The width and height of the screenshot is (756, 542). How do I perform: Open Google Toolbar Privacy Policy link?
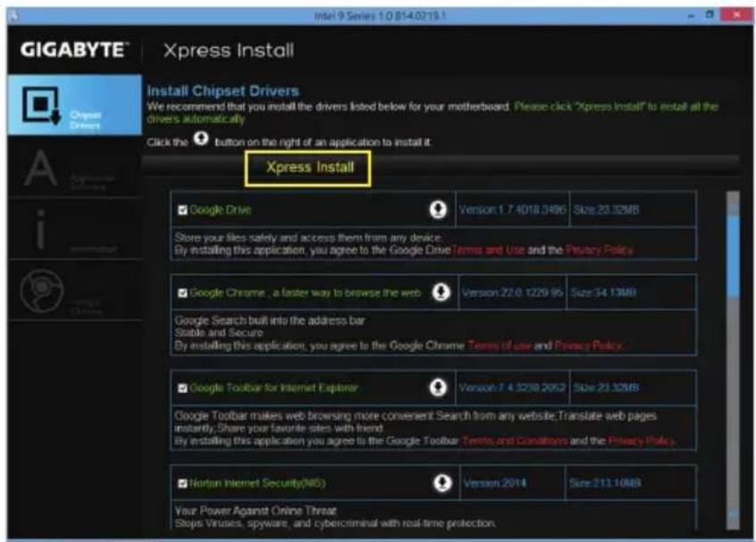click(x=642, y=441)
